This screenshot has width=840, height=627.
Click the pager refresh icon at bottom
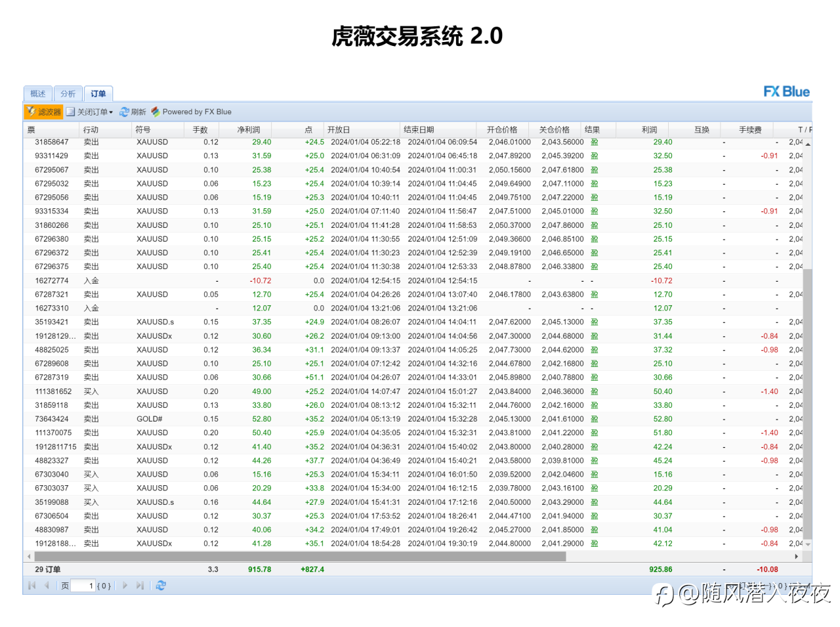[x=161, y=586]
